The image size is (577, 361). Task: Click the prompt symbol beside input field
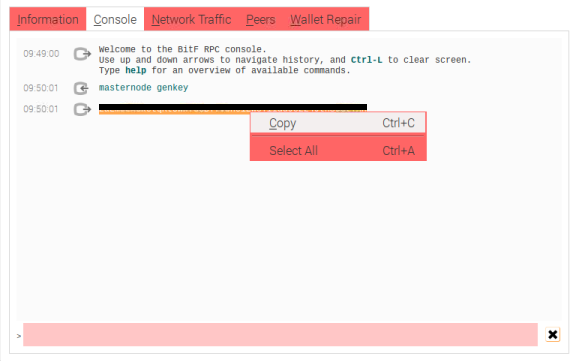coord(19,336)
